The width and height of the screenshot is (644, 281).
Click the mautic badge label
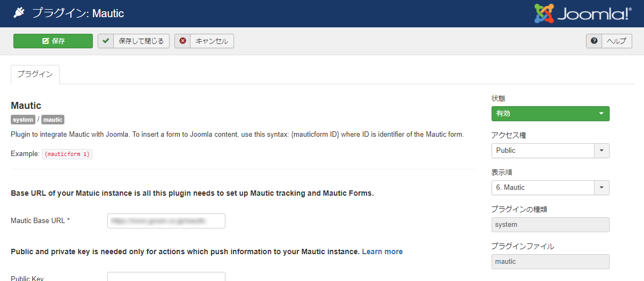(53, 120)
